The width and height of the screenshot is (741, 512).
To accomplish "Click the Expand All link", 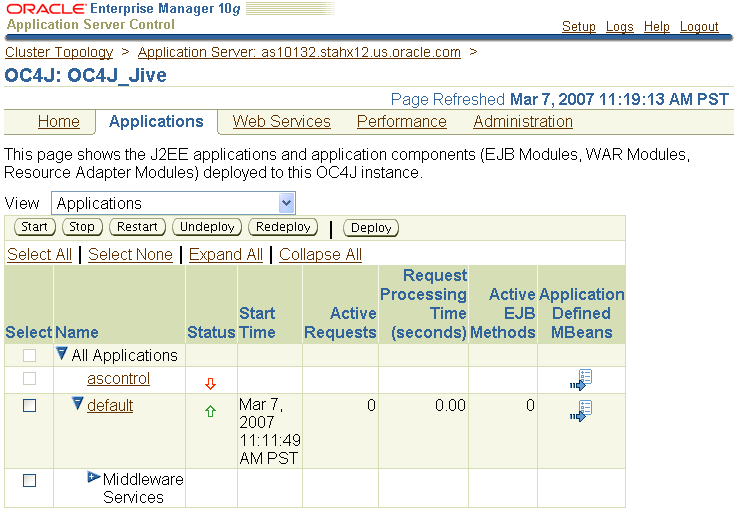I will click(225, 254).
